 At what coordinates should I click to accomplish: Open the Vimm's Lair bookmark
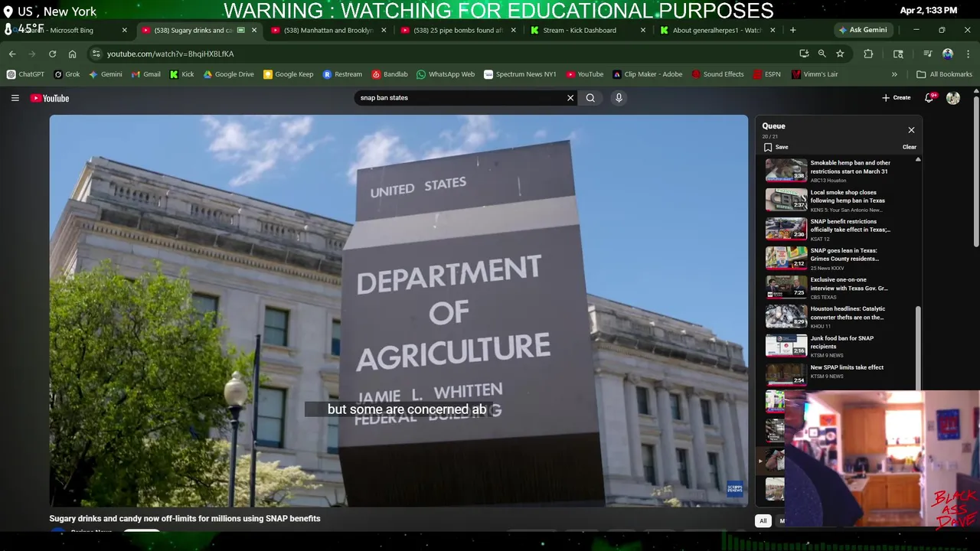point(815,74)
